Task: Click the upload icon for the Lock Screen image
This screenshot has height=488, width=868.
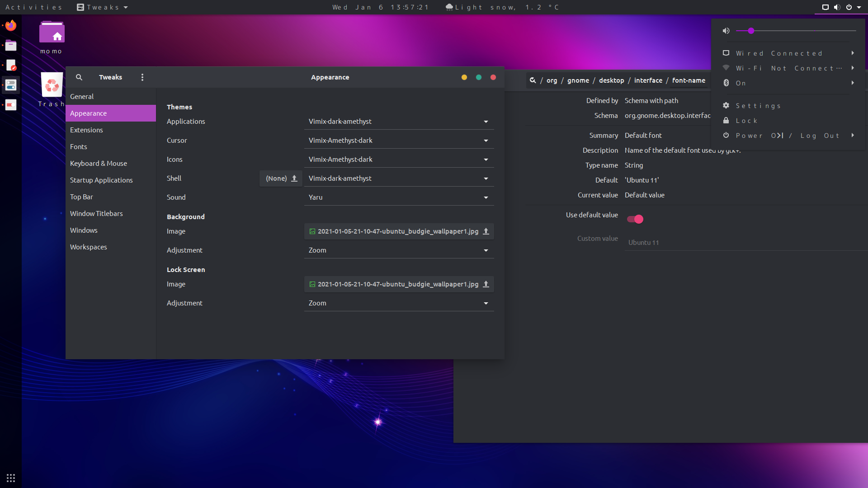Action: tap(486, 284)
